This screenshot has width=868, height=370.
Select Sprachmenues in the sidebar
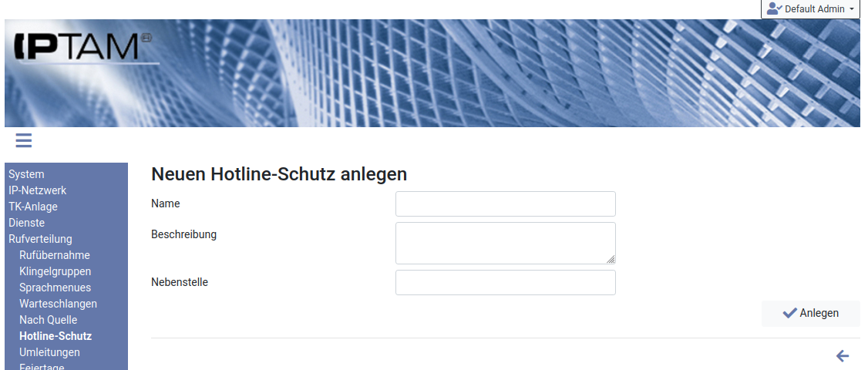55,288
